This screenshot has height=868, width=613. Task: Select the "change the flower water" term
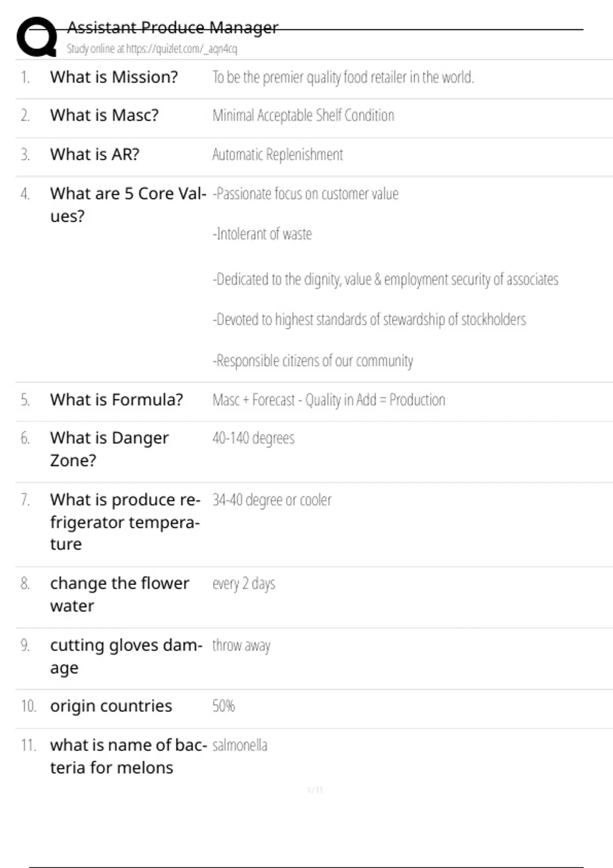(120, 594)
